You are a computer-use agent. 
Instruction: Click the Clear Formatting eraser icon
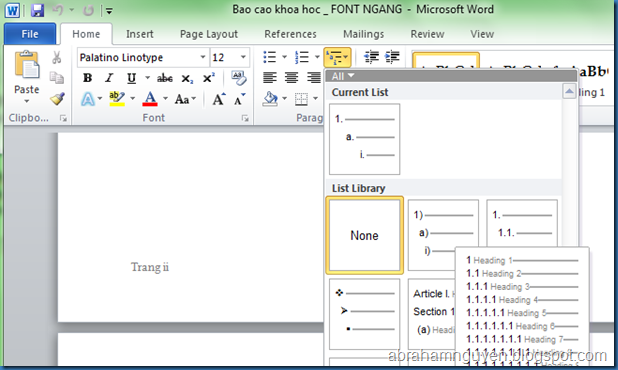pyautogui.click(x=238, y=78)
